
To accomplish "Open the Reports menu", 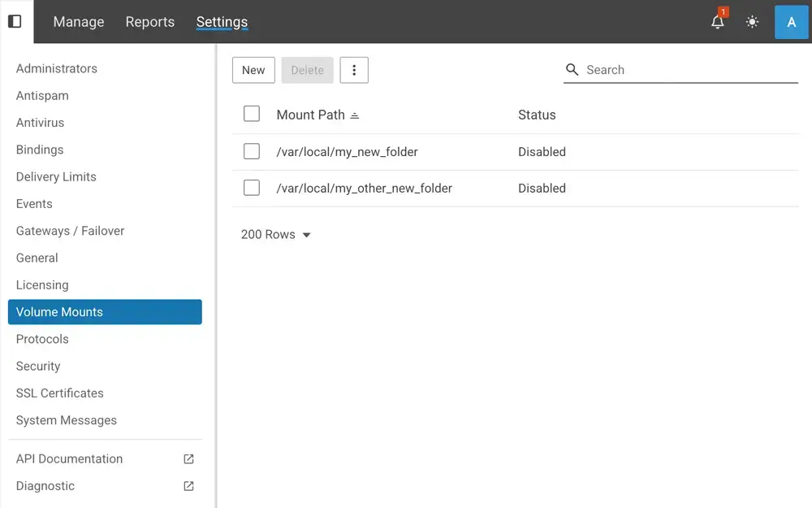I will click(x=149, y=22).
